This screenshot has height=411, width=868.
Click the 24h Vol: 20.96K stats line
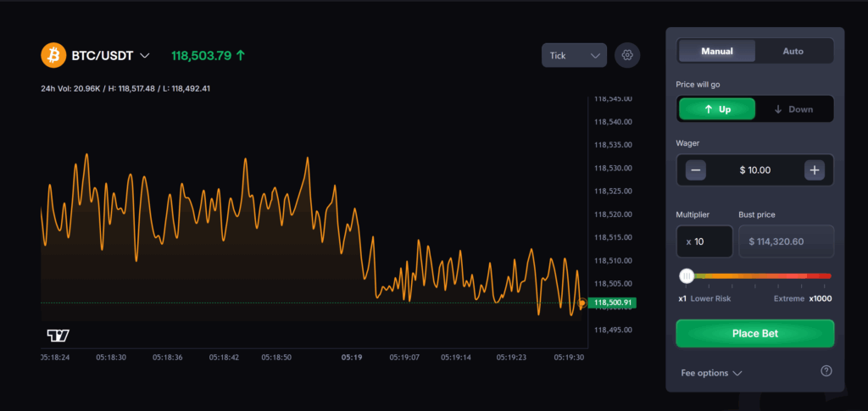[x=125, y=88]
